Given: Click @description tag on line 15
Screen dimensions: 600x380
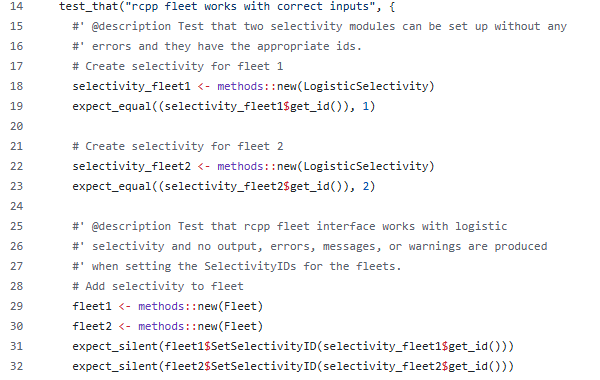Looking at the screenshot, I should point(131,26).
